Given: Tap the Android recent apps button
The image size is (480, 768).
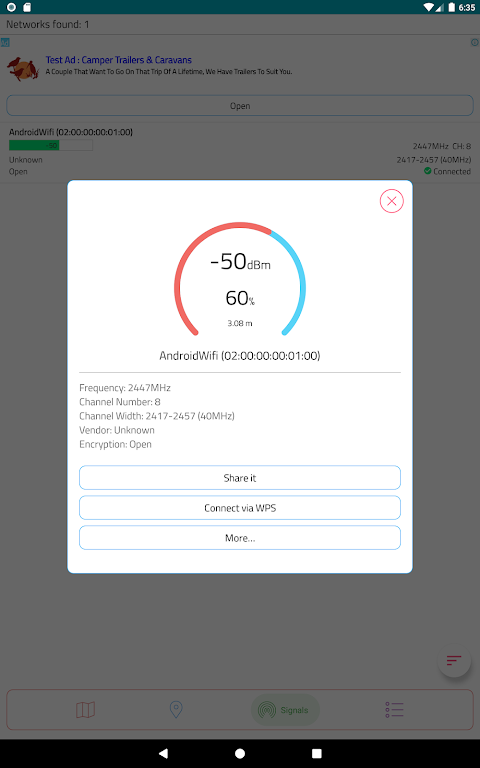Looking at the screenshot, I should [x=316, y=753].
